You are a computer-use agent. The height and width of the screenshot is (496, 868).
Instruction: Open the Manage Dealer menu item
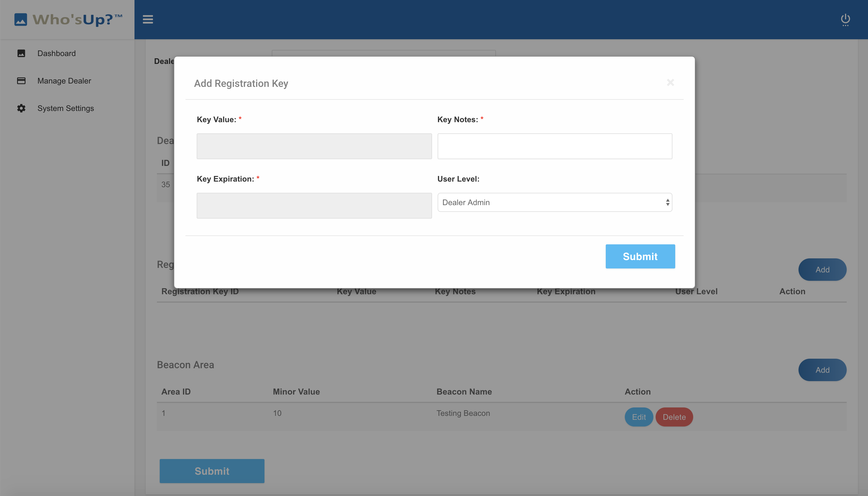click(x=64, y=81)
